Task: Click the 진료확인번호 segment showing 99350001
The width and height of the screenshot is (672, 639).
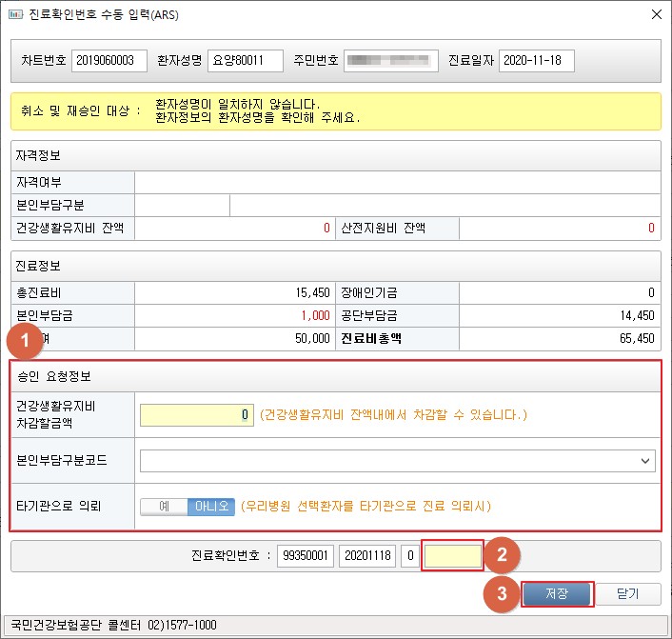Action: coord(305,556)
